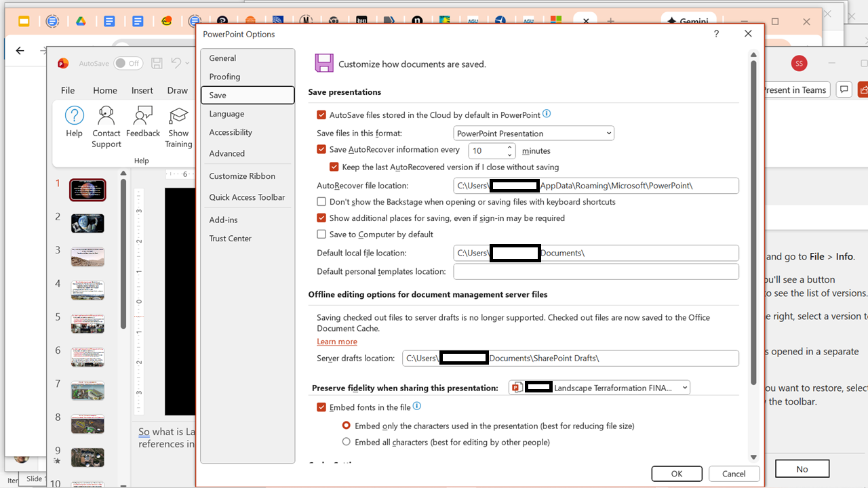Click the Comments icon in PowerPoint window

pyautogui.click(x=844, y=89)
